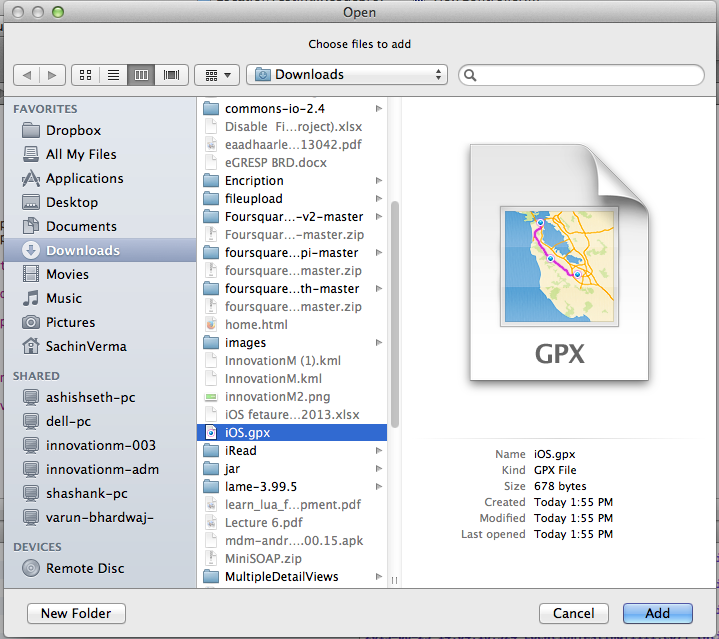Click the search field

click(580, 75)
